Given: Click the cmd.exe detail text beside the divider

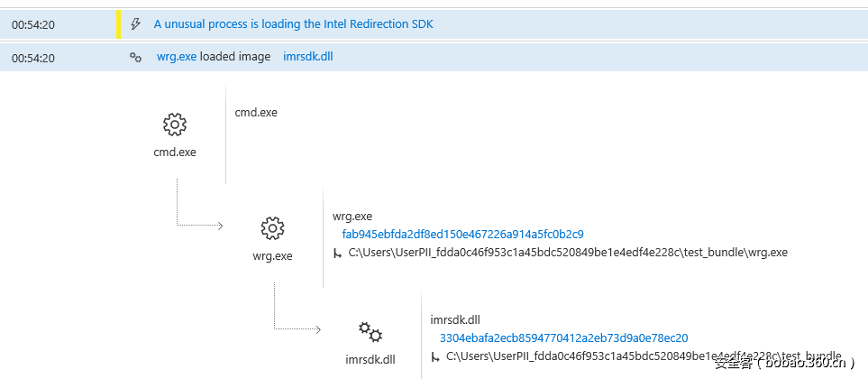Looking at the screenshot, I should click(x=256, y=113).
